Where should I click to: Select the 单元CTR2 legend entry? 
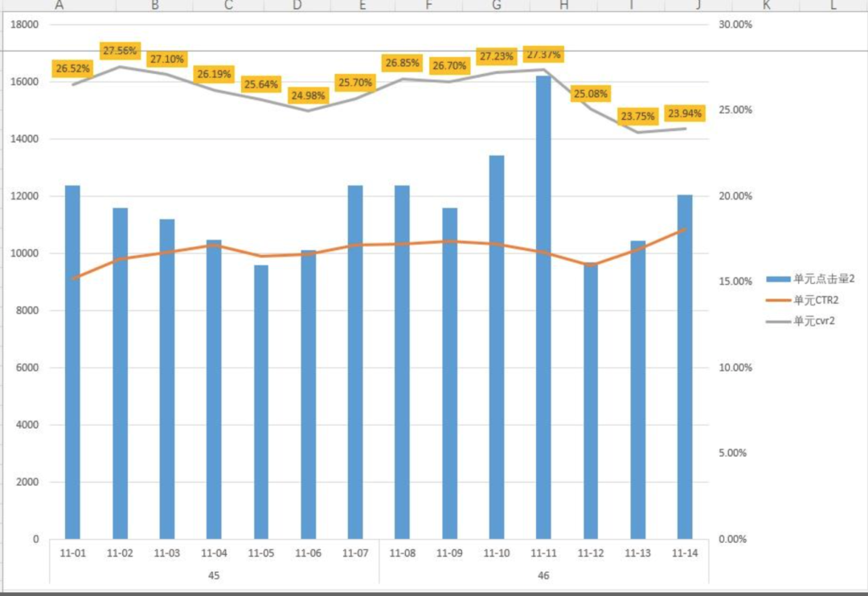802,300
